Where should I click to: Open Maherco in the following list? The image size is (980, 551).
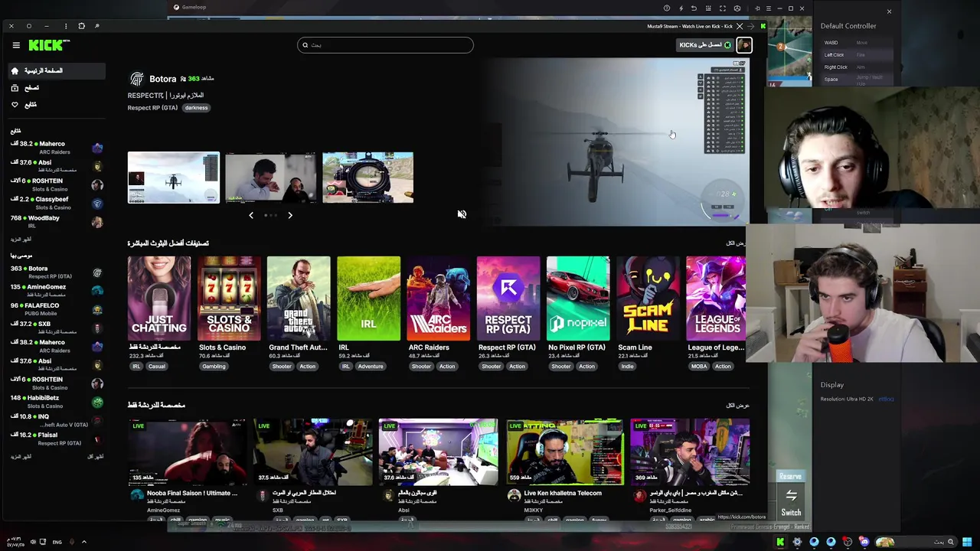(57, 148)
